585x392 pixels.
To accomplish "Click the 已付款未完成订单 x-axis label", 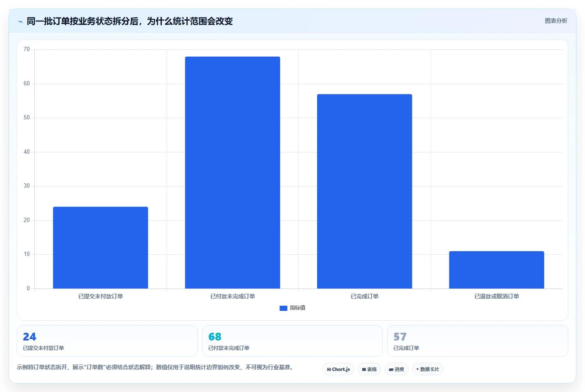I will point(233,296).
